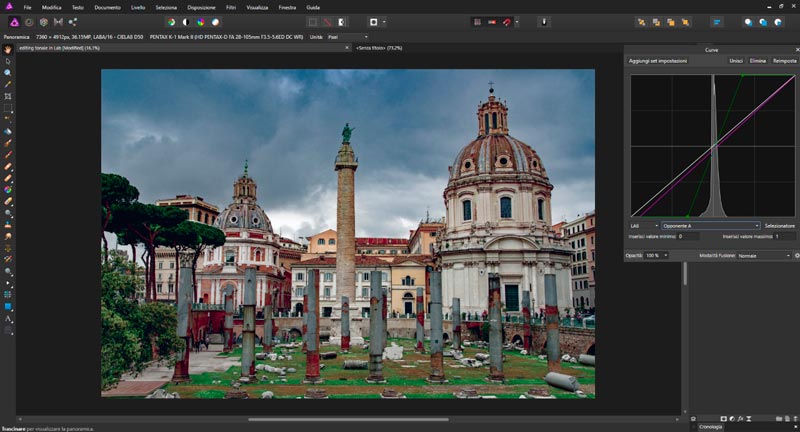
Task: Select the View hand tool
Action: [x=8, y=50]
